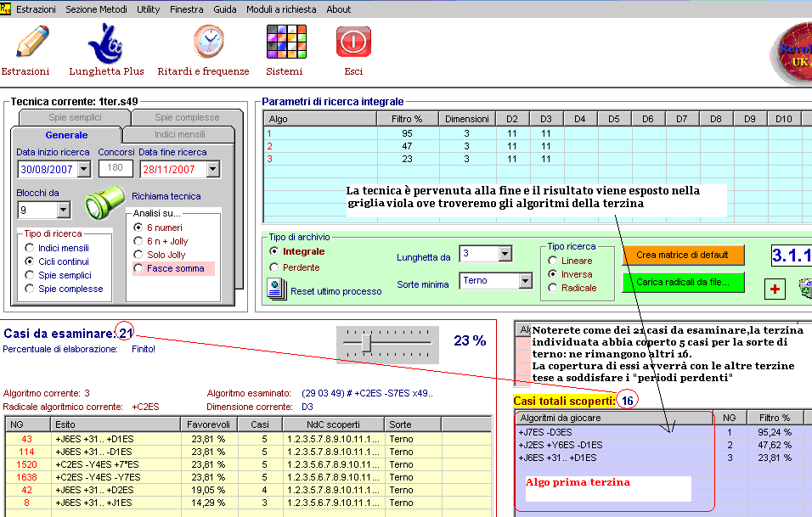Open the Estrazioni pencil icon
The height and width of the screenshot is (517, 812).
(x=32, y=42)
